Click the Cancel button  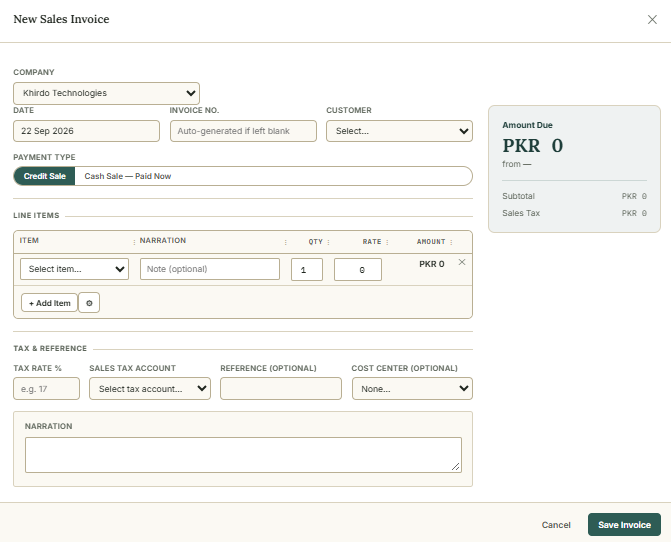(556, 525)
